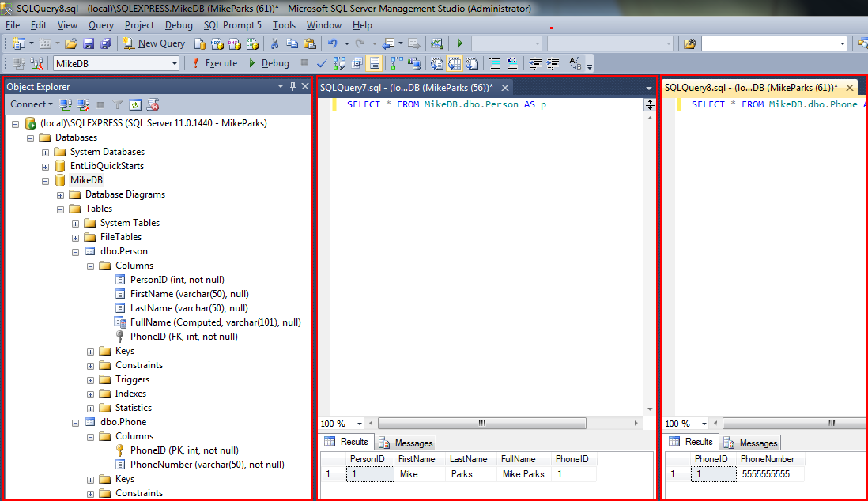Click the Find in Files binoculars icon
This screenshot has height=501, width=868.
[690, 43]
